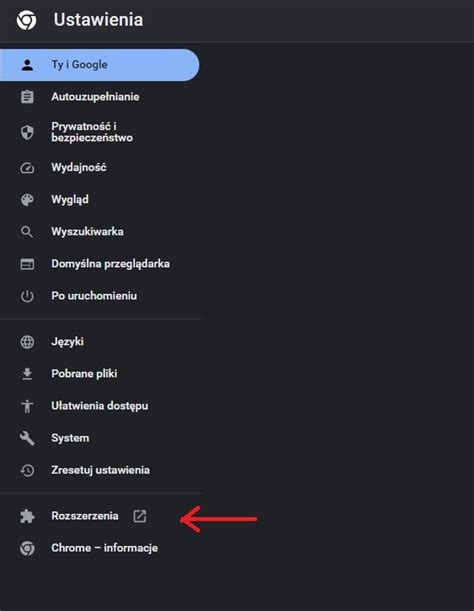Click the clipboard icon for Autouzupełnianie
Image resolution: width=474 pixels, height=611 pixels.
(x=27, y=97)
